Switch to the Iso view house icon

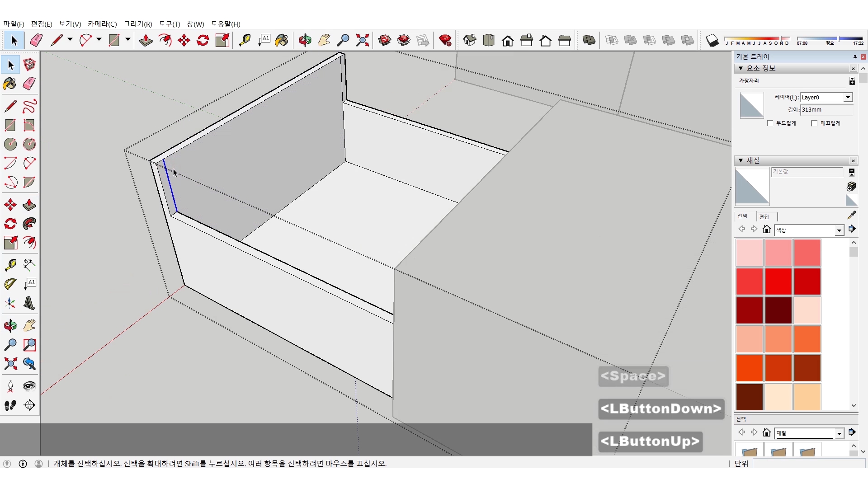470,40
